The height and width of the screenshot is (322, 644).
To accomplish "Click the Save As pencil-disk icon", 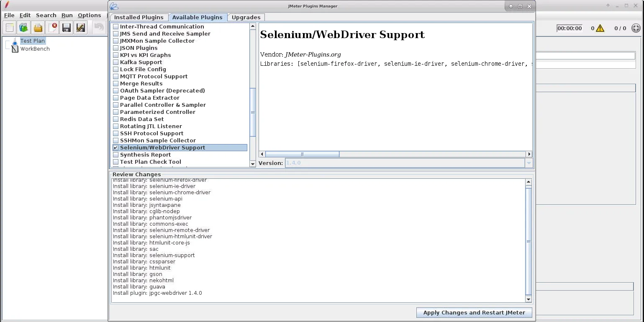I will pyautogui.click(x=80, y=28).
